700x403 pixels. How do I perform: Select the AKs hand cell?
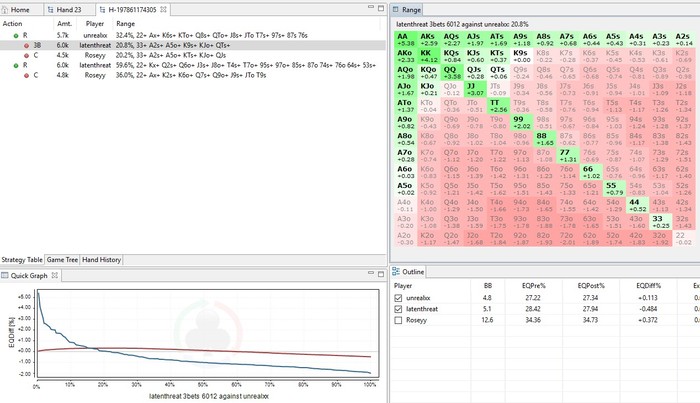pos(429,40)
